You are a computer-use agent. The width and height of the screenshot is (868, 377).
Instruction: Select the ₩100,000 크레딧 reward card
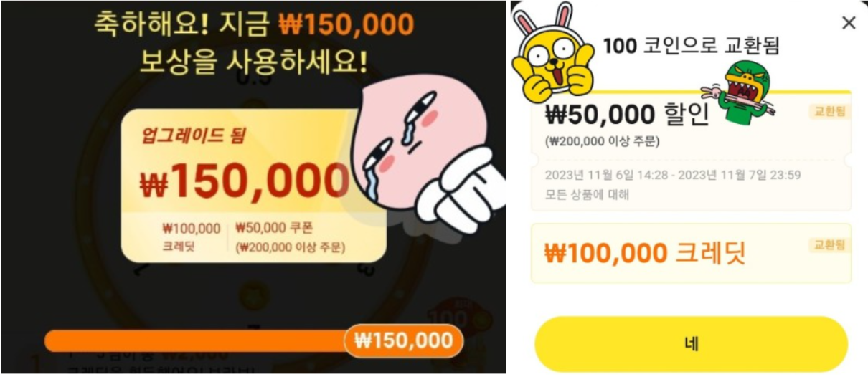pos(691,253)
